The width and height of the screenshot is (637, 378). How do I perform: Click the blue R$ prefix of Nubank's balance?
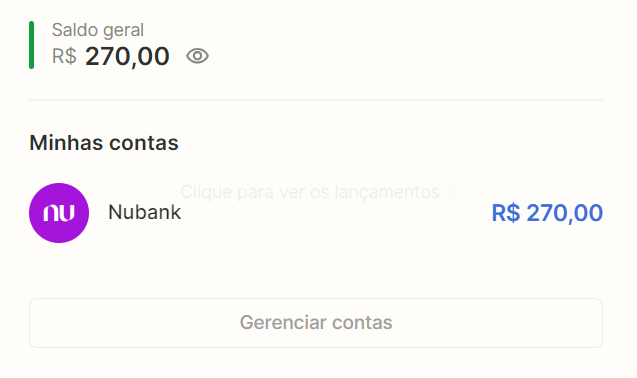tap(506, 213)
